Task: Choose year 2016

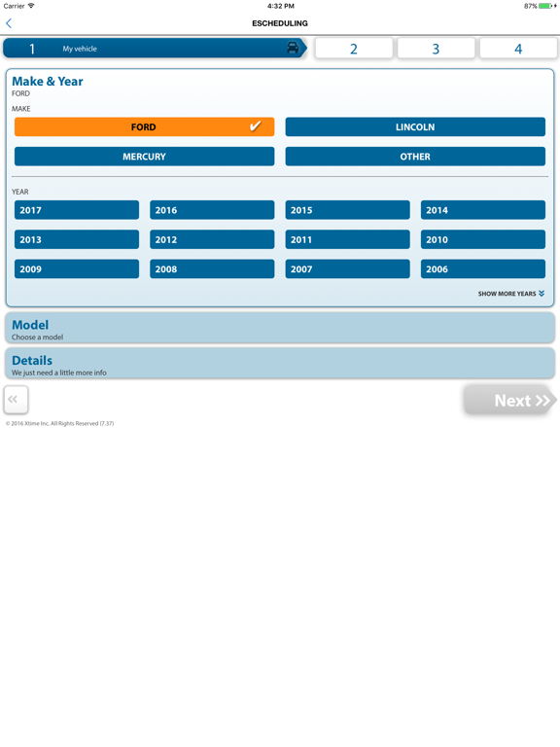Action: (212, 210)
